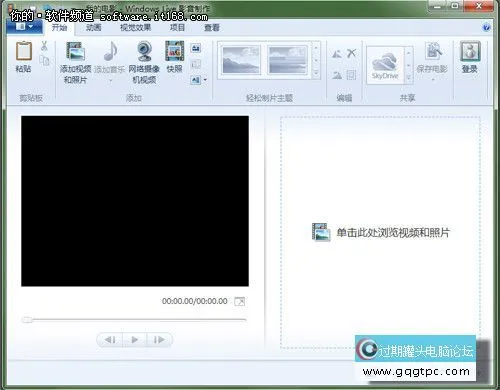Click the black video preview area
The image size is (500, 390).
(x=135, y=201)
